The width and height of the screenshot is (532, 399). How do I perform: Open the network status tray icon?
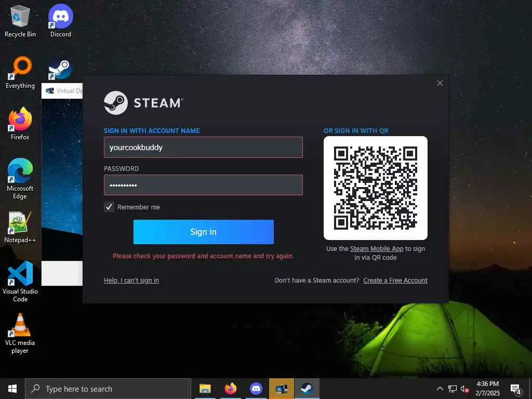(453, 389)
